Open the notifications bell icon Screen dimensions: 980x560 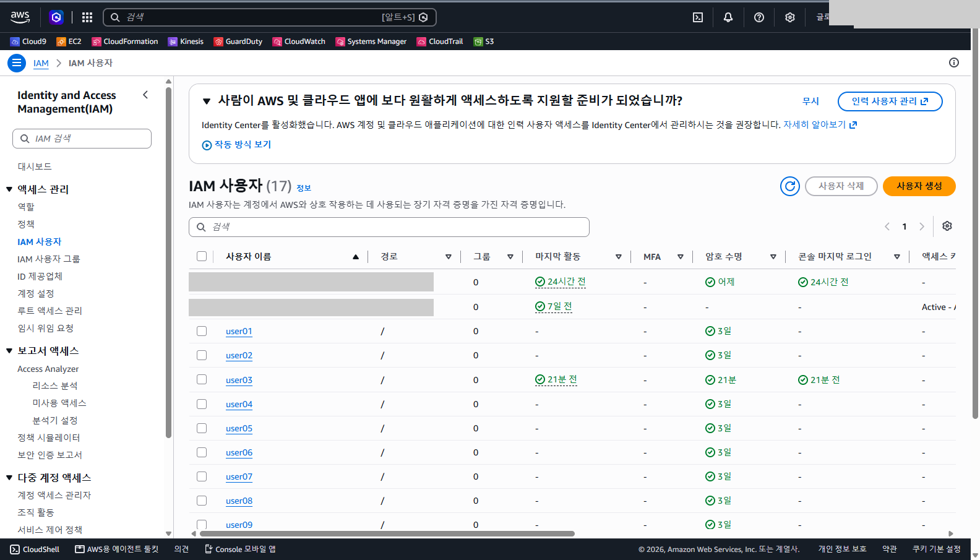point(728,17)
